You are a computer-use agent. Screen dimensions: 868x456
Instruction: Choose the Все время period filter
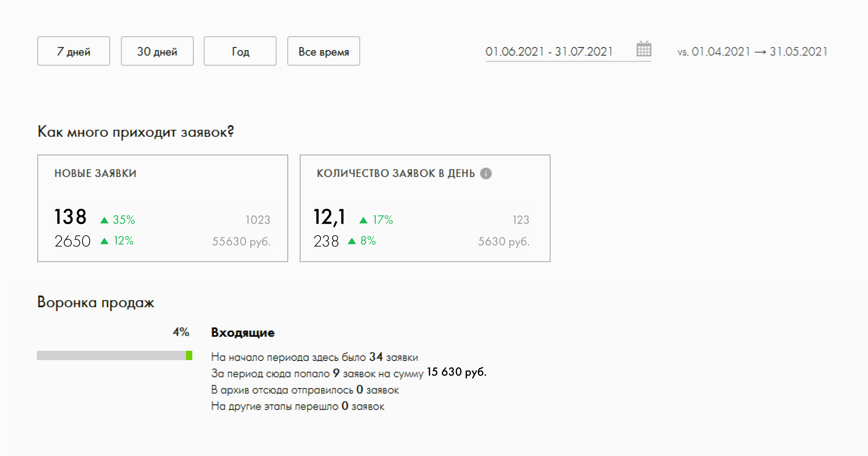[x=324, y=51]
